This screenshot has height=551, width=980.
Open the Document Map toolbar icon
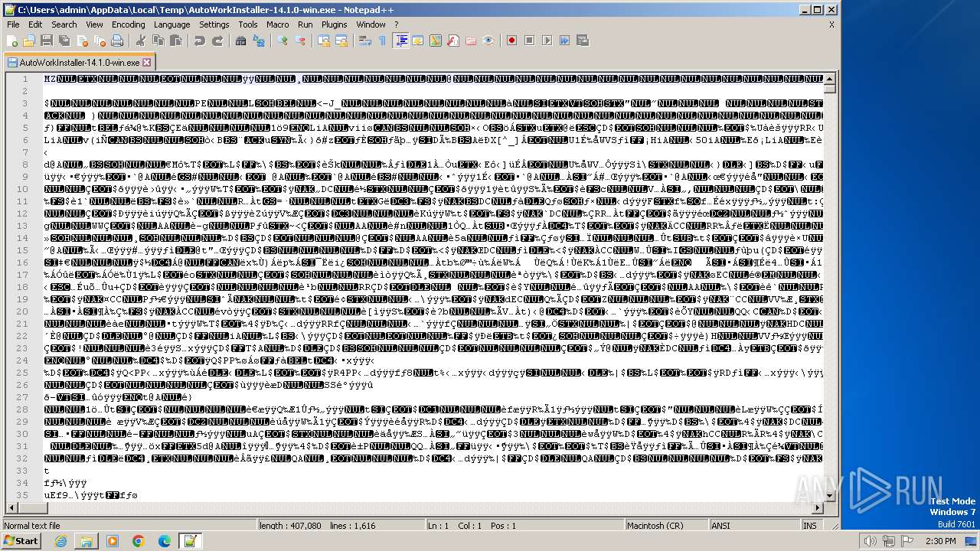(435, 41)
